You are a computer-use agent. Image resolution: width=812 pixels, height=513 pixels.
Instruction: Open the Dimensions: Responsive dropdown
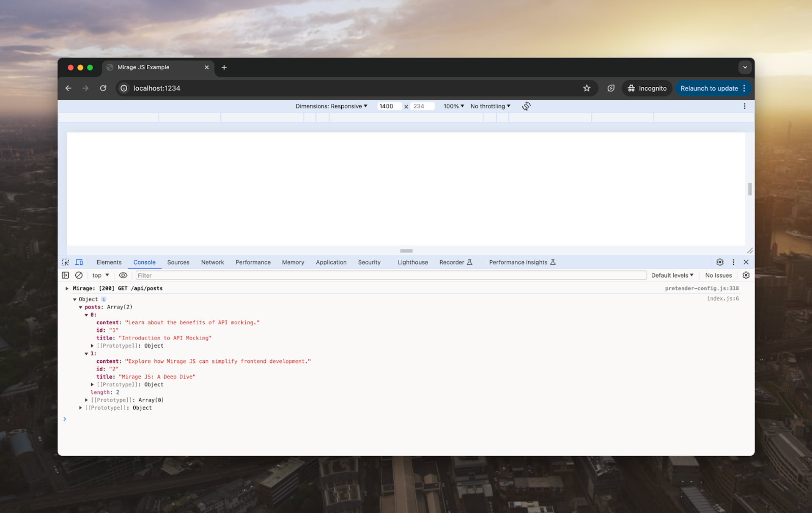[x=331, y=106]
